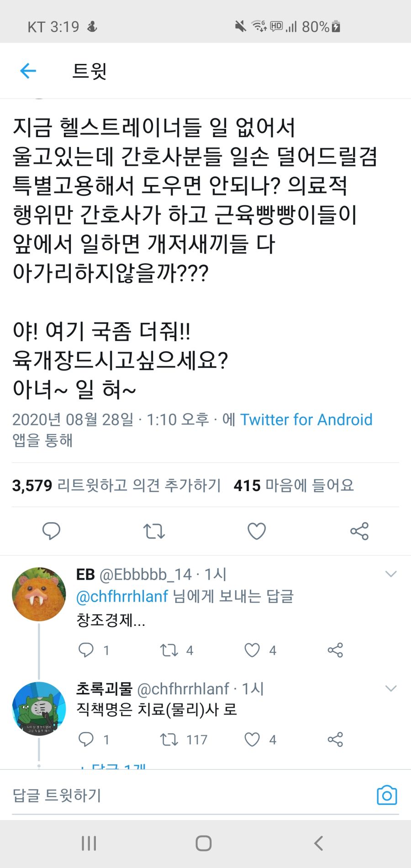The height and width of the screenshot is (868, 411).
Task: Open Twitter for Android link
Action: pyautogui.click(x=306, y=419)
